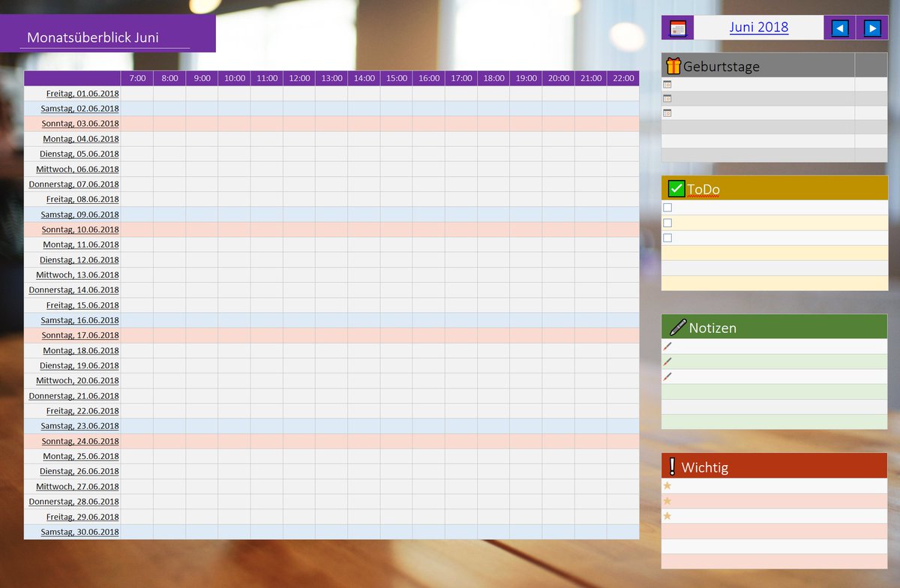
Task: Click first small calendar icon under Geburtstage
Action: click(667, 85)
